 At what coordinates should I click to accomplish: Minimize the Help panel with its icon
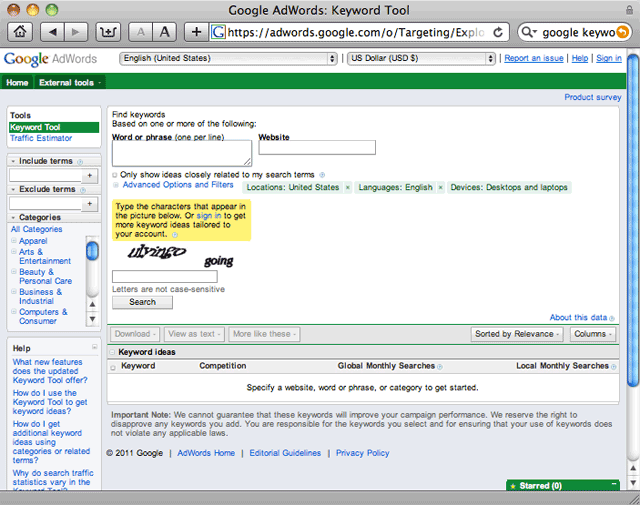tap(94, 347)
